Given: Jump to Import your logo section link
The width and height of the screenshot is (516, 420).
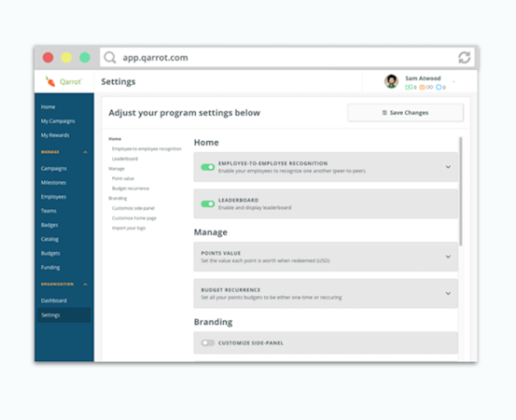Looking at the screenshot, I should click(129, 228).
